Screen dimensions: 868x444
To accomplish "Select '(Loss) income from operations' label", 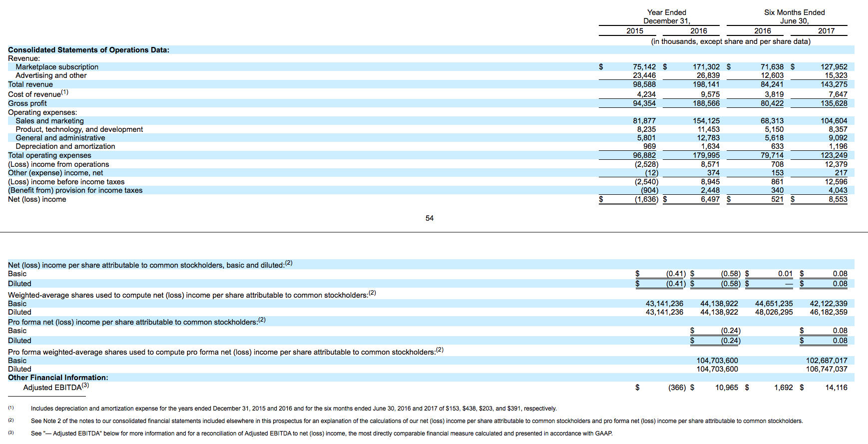I will tap(58, 164).
